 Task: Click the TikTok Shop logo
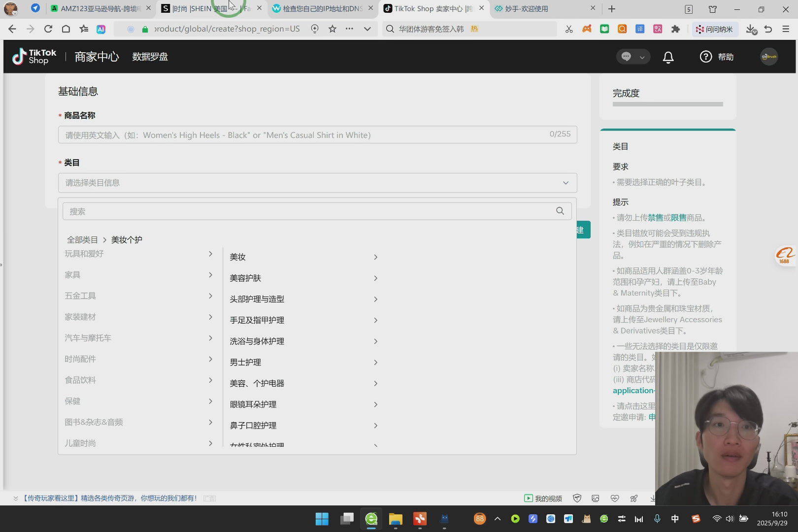[34, 57]
